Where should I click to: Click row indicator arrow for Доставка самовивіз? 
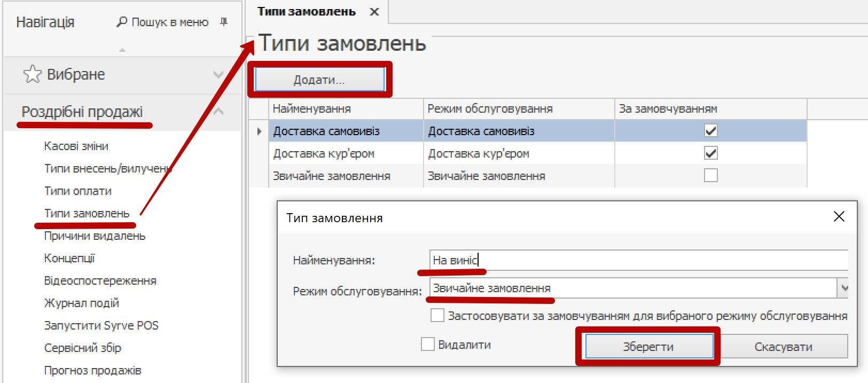coord(259,131)
